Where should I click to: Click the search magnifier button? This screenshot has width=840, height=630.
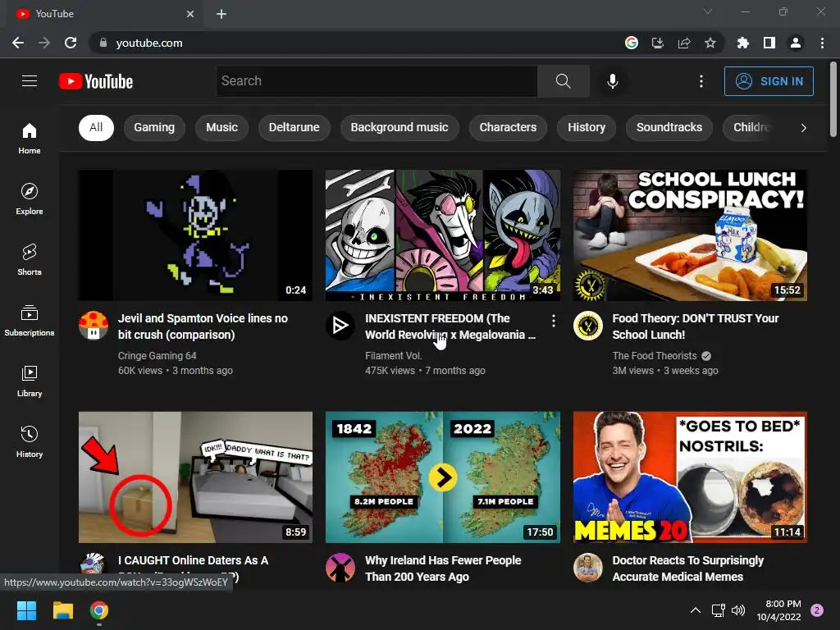pos(563,81)
